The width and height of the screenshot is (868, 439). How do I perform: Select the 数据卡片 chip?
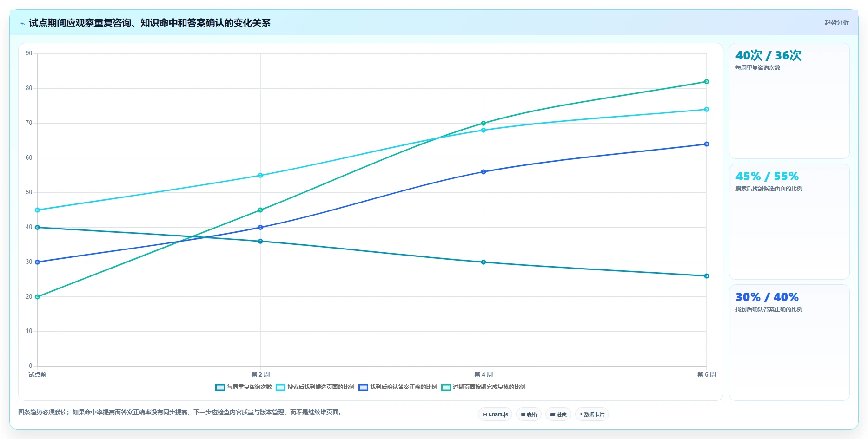pyautogui.click(x=592, y=414)
